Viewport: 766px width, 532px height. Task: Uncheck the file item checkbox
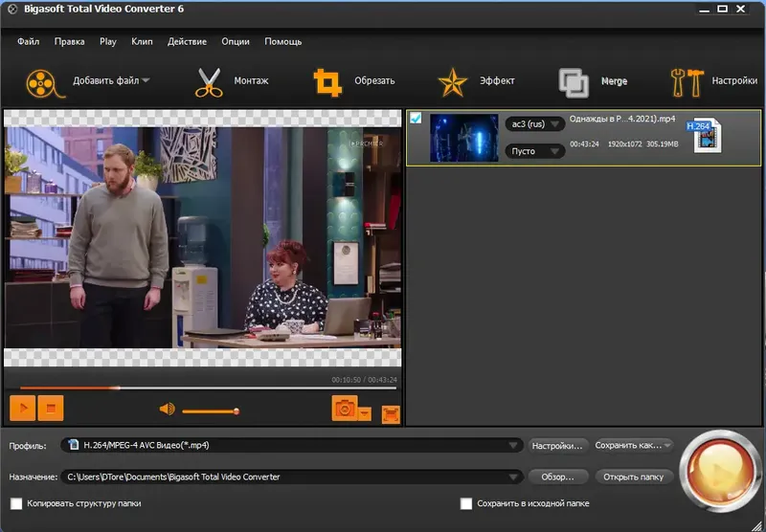tap(416, 118)
